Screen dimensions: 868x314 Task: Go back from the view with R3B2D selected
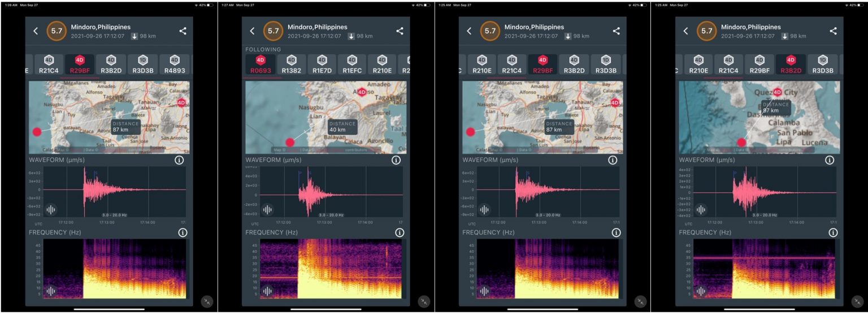pos(685,31)
